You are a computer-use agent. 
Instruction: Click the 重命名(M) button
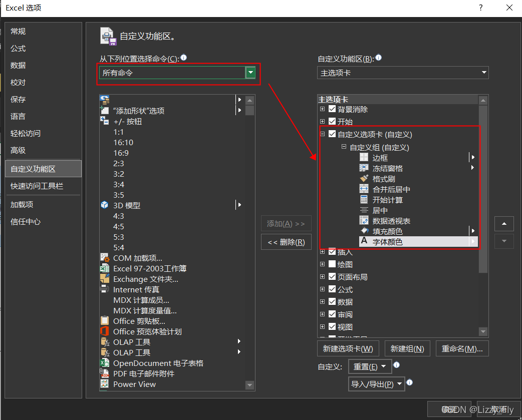pos(462,348)
